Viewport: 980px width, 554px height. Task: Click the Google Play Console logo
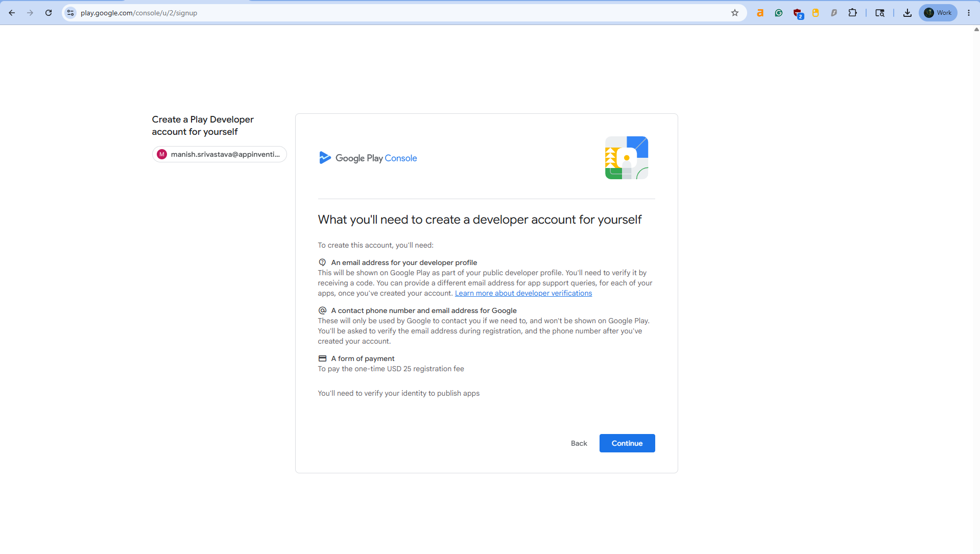pos(368,158)
